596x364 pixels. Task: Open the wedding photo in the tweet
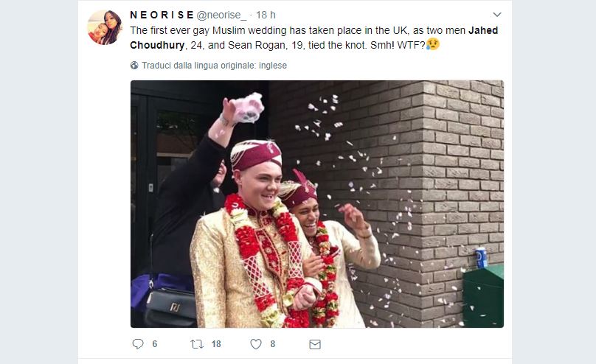click(x=317, y=204)
